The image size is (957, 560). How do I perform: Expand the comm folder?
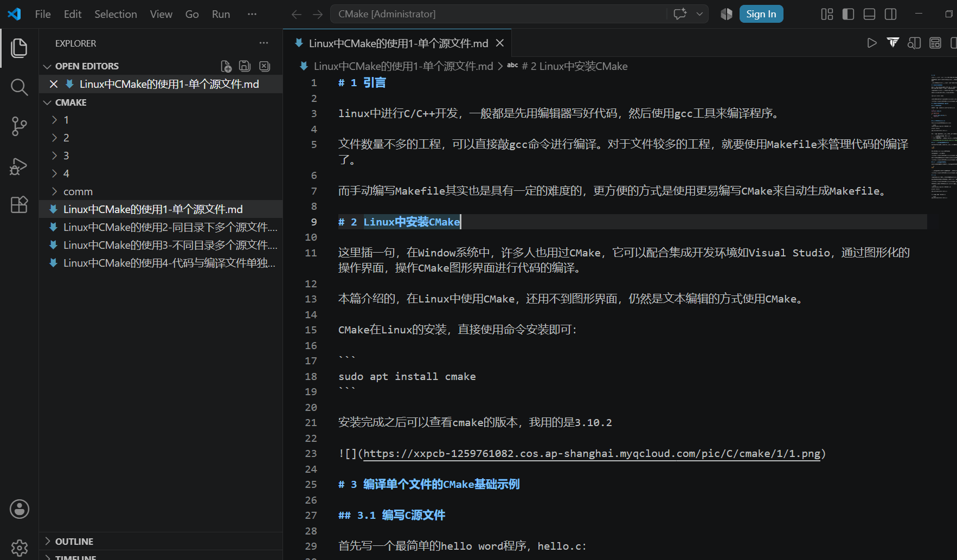pos(54,191)
